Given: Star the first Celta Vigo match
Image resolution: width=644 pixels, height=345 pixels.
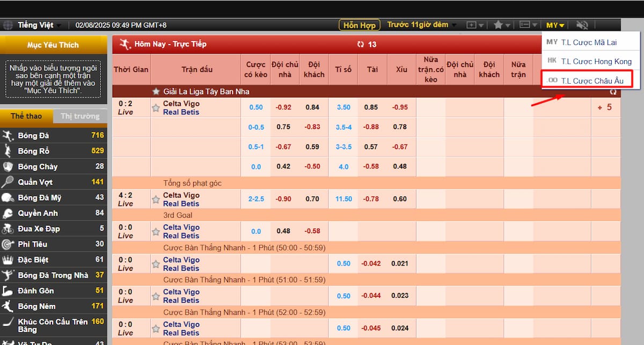Looking at the screenshot, I should click(156, 108).
